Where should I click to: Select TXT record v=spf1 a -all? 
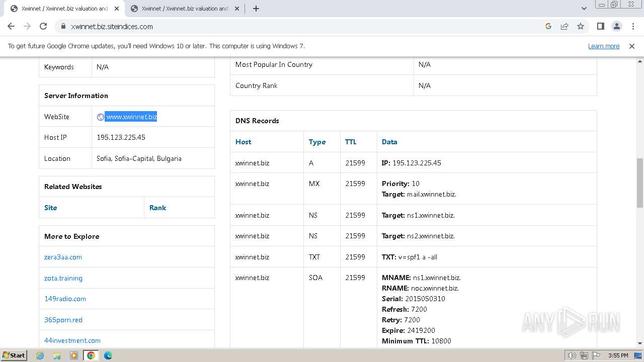418,257
